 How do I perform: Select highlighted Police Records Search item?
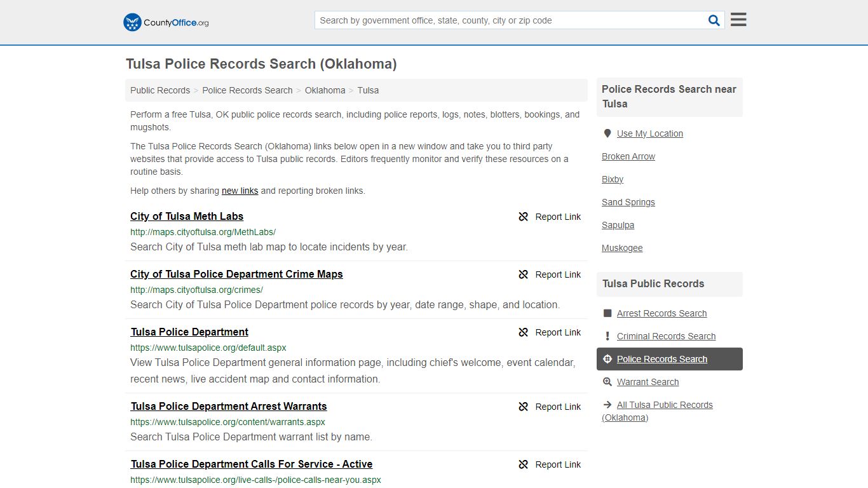(670, 359)
